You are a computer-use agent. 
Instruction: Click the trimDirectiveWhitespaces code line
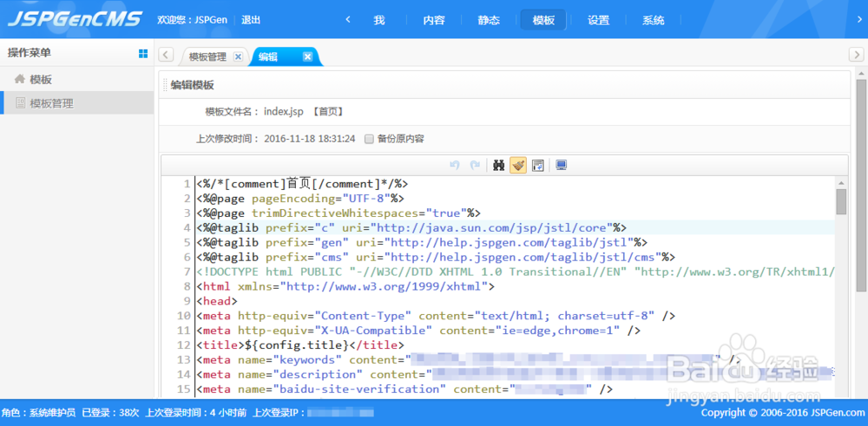point(339,213)
